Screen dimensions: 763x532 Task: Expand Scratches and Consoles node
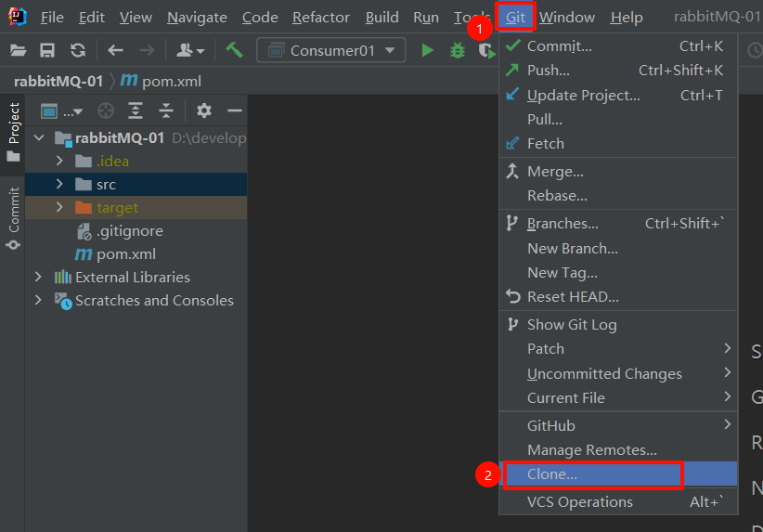pyautogui.click(x=38, y=300)
